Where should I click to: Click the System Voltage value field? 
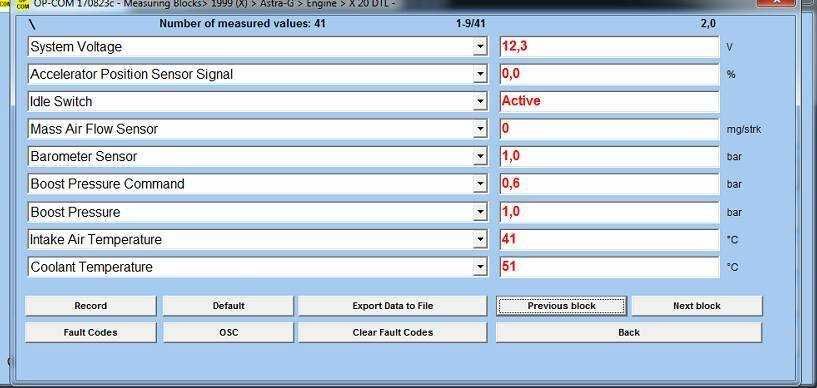point(609,47)
